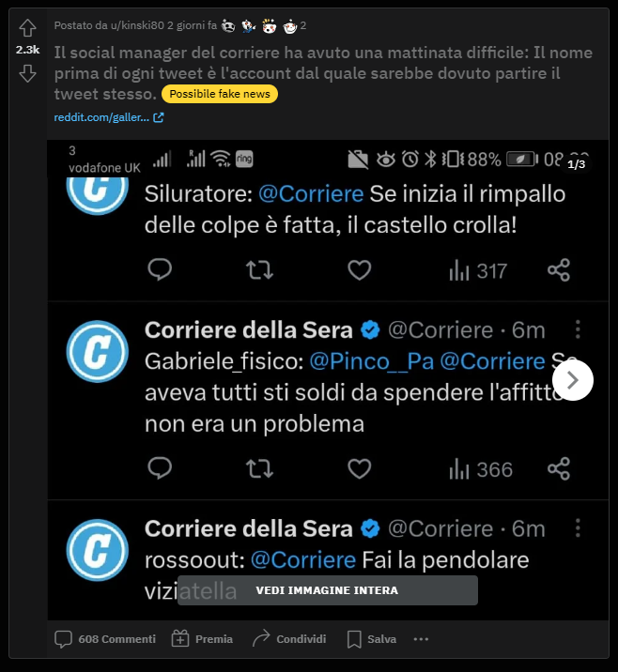Image resolution: width=618 pixels, height=672 pixels.
Task: Click the 1/3 gallery page indicator
Action: tap(576, 164)
